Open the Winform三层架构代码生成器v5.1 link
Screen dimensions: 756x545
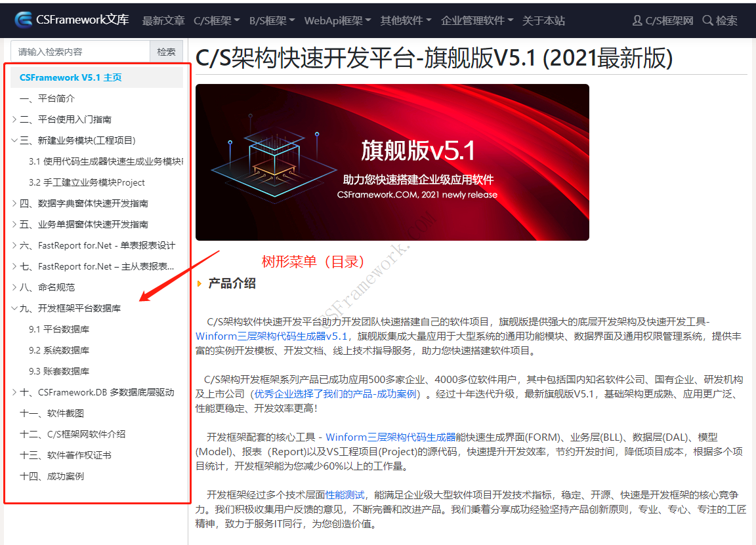[272, 336]
